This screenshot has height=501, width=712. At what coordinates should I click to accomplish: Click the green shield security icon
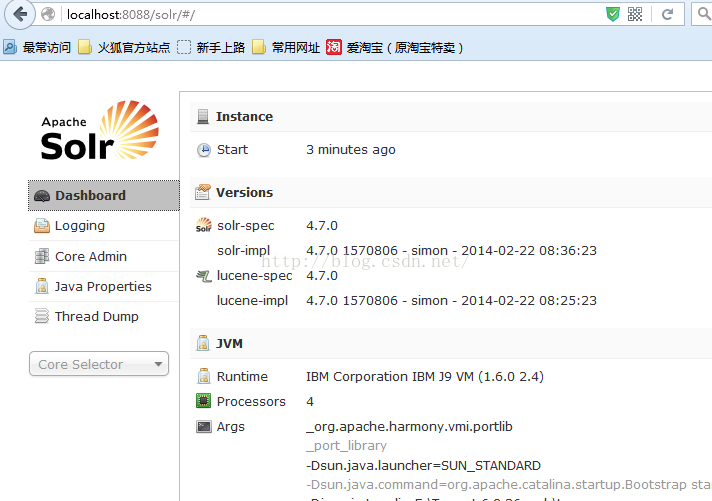coord(613,15)
